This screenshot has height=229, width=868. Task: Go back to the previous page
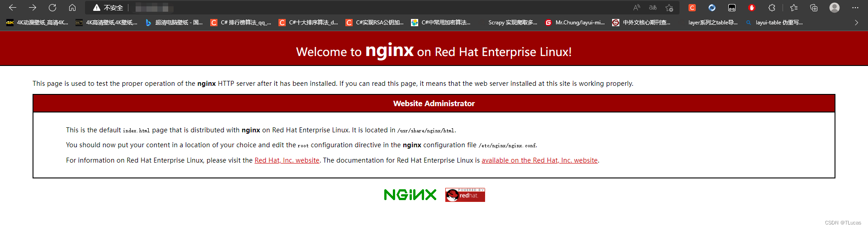[13, 8]
